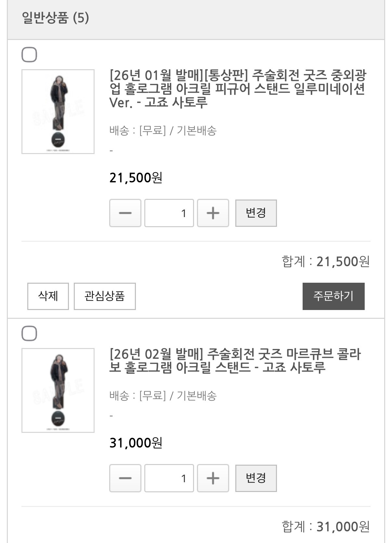Decrease quantity of the 21,500원 item
Screen dimensions: 392x543
125,213
